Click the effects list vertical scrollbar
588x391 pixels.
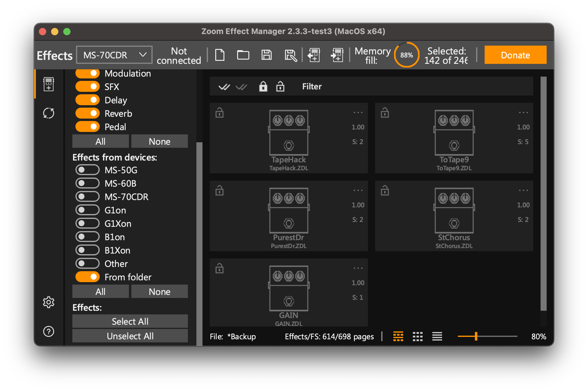544,193
